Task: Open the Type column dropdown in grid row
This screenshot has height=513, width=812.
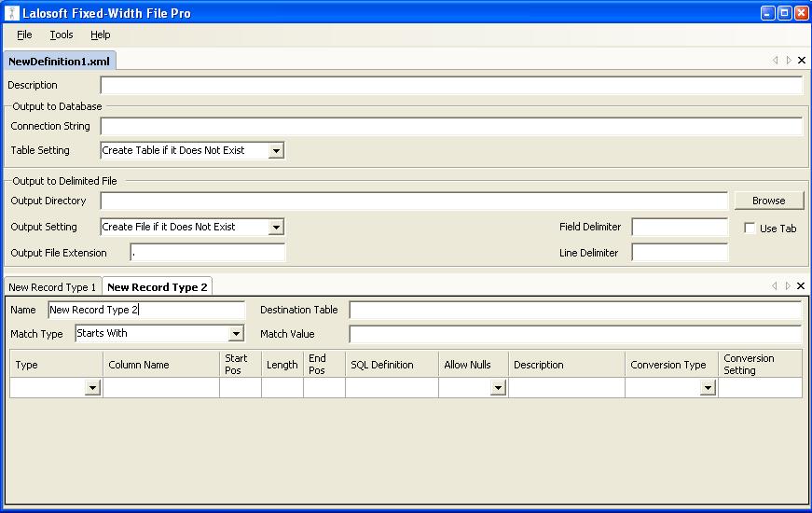Action: point(92,388)
